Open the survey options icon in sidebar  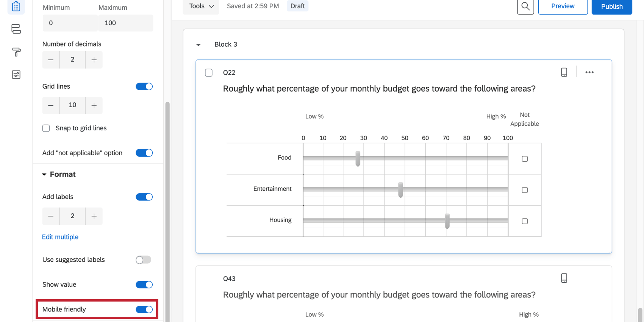[16, 75]
